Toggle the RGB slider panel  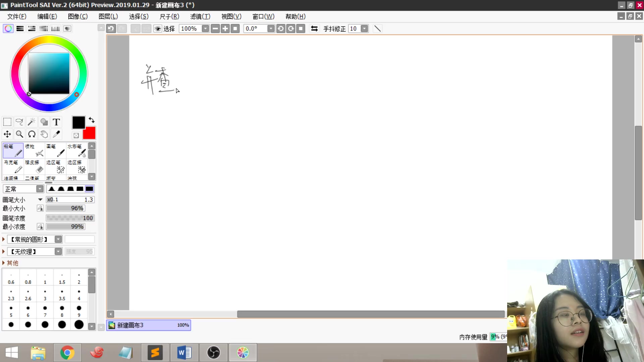click(20, 29)
